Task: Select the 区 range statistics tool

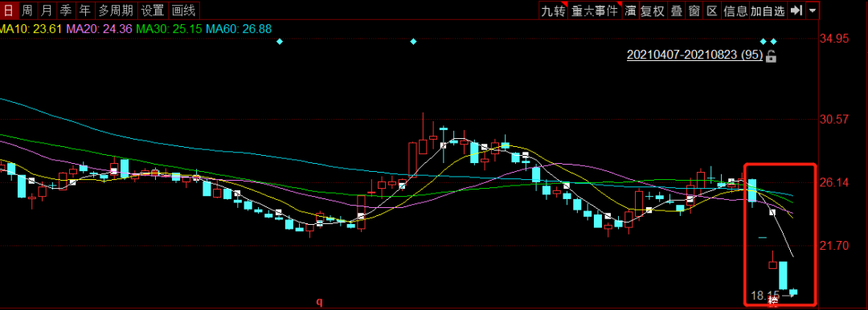Action: (x=712, y=10)
